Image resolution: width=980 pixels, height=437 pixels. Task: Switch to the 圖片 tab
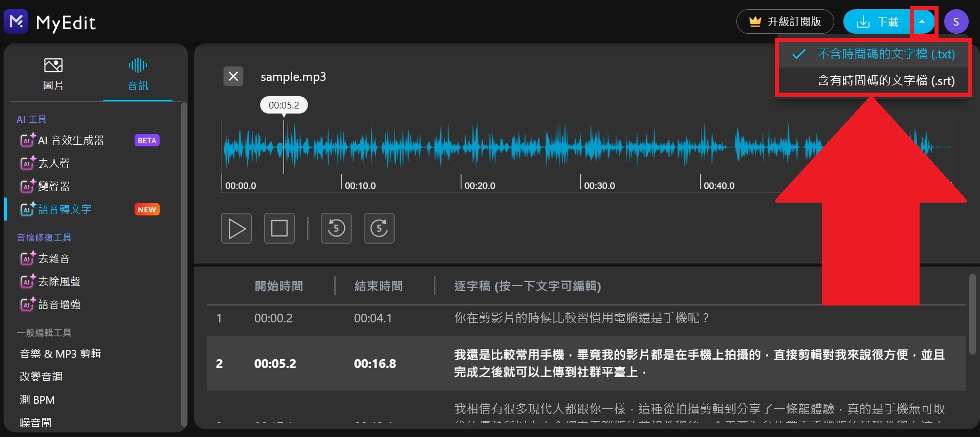coord(53,75)
